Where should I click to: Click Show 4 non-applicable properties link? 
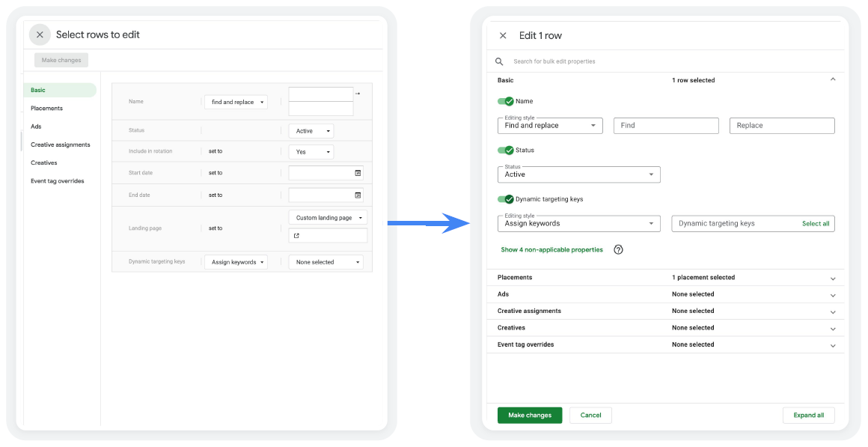[x=551, y=250]
